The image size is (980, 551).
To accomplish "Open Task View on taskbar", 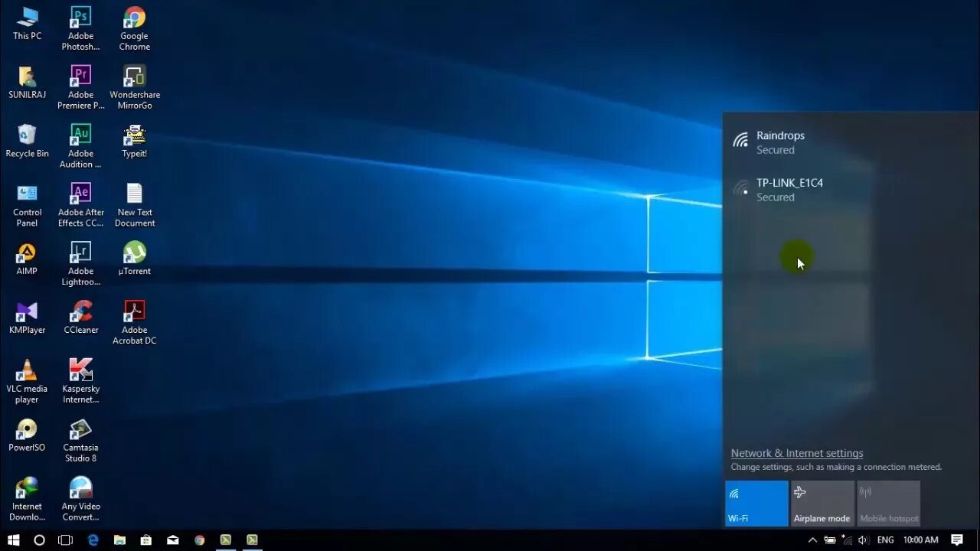I will 66,540.
